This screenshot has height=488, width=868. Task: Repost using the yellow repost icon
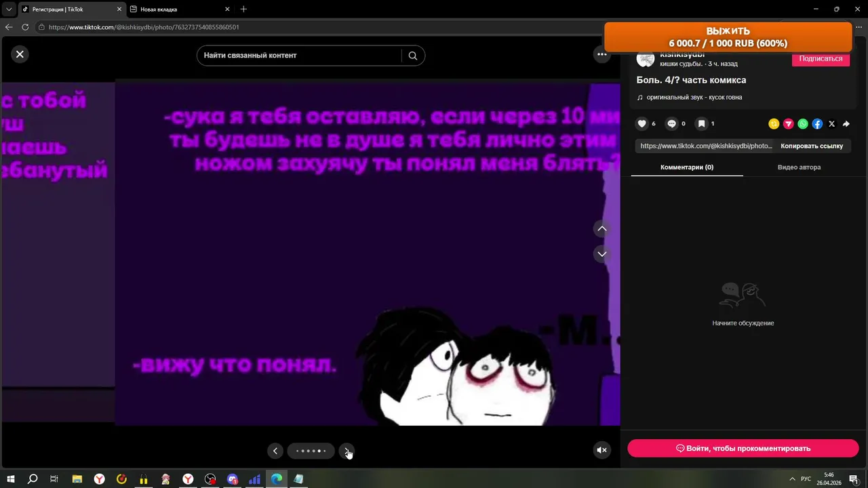(x=774, y=124)
